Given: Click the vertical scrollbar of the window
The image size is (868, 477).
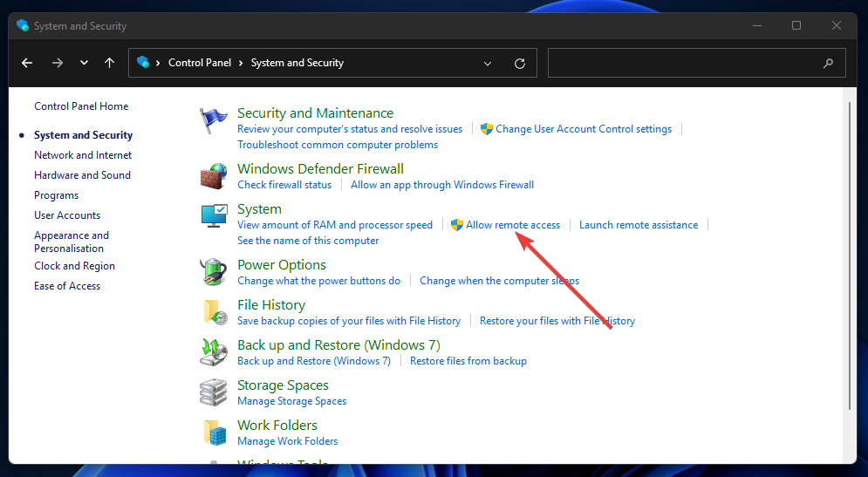Looking at the screenshot, I should pyautogui.click(x=849, y=255).
